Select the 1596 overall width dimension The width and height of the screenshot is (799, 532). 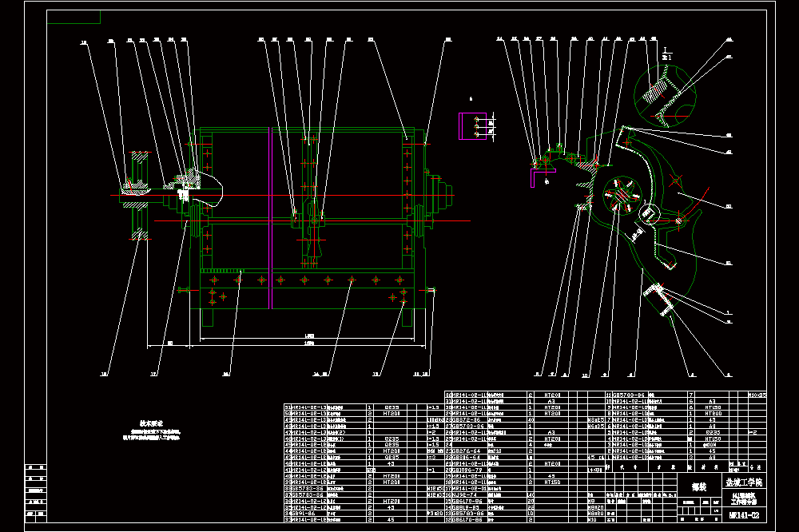308,343
